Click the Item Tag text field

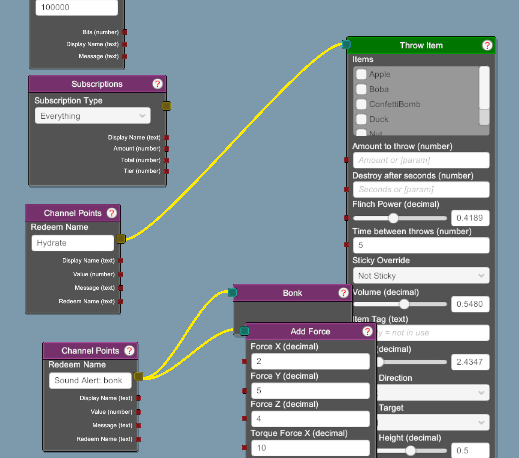[432, 333]
